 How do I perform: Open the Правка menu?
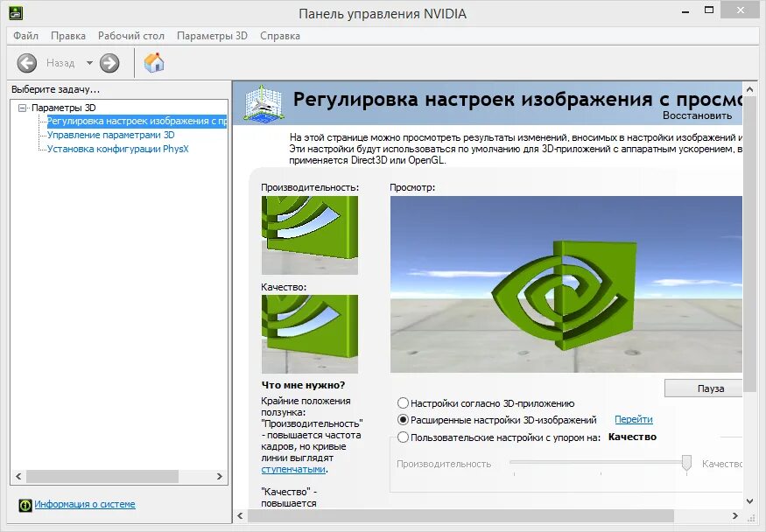click(x=68, y=36)
